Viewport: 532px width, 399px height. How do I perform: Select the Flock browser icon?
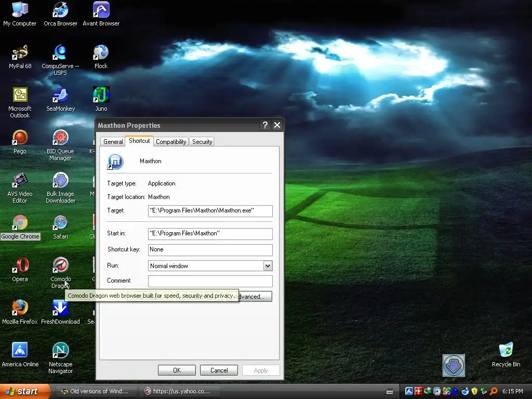coord(101,57)
